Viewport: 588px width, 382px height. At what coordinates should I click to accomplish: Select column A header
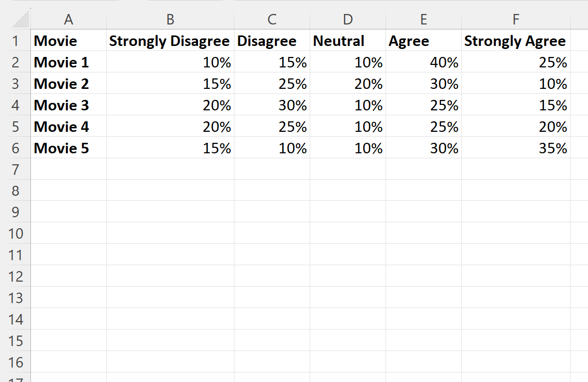click(x=69, y=19)
